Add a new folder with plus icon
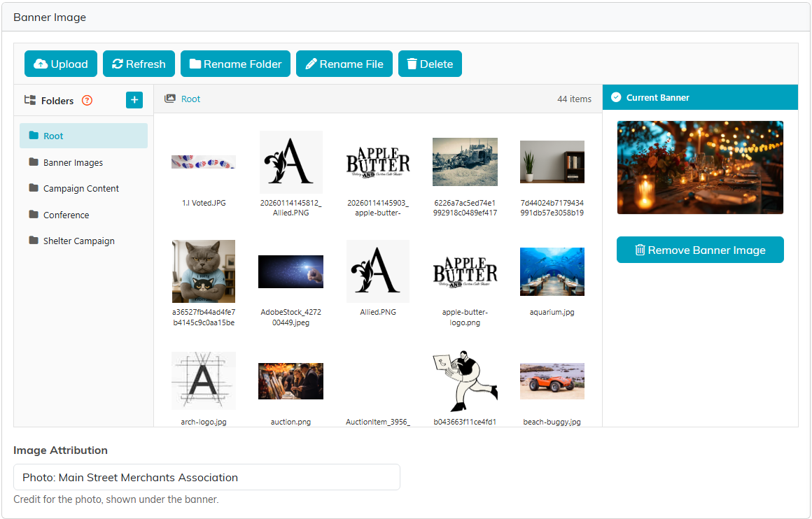Screen dimensions: 812x519 pos(134,100)
